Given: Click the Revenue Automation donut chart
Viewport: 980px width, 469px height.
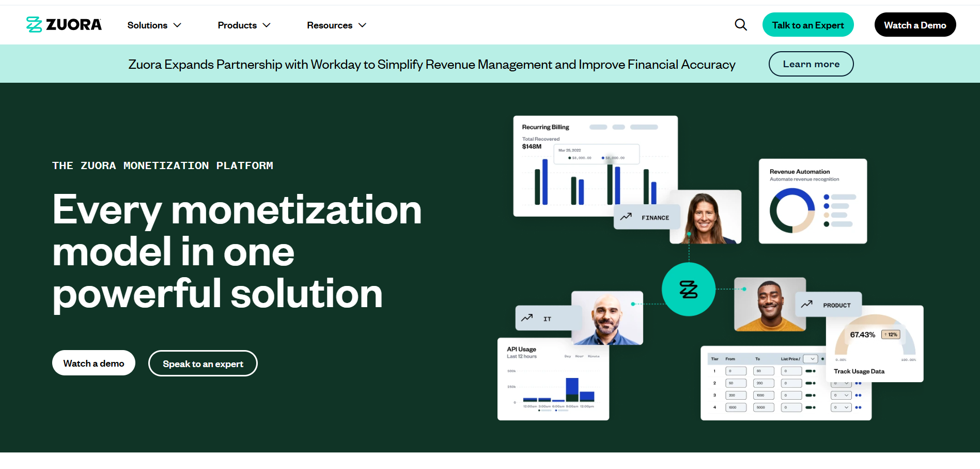Looking at the screenshot, I should 791,210.
